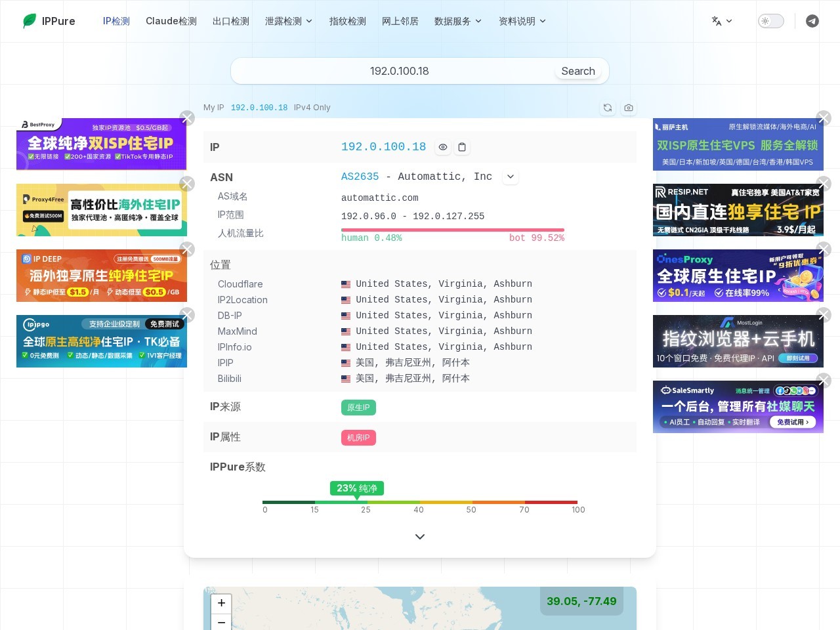Click the IP2Location location row
The width and height of the screenshot is (840, 630).
click(x=420, y=300)
